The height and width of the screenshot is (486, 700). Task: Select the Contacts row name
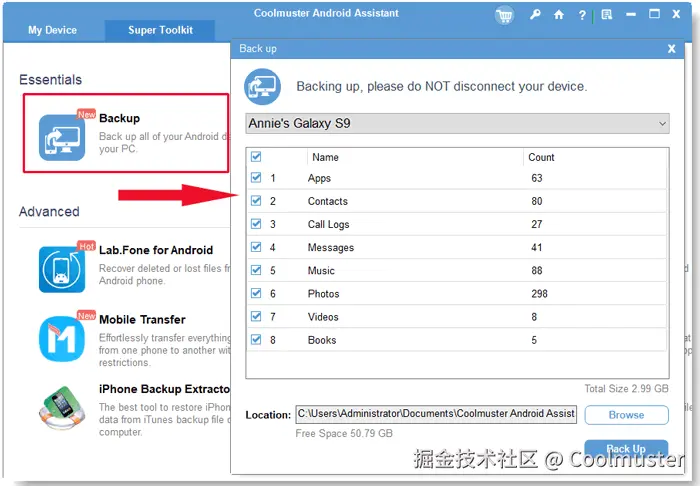[x=327, y=201]
